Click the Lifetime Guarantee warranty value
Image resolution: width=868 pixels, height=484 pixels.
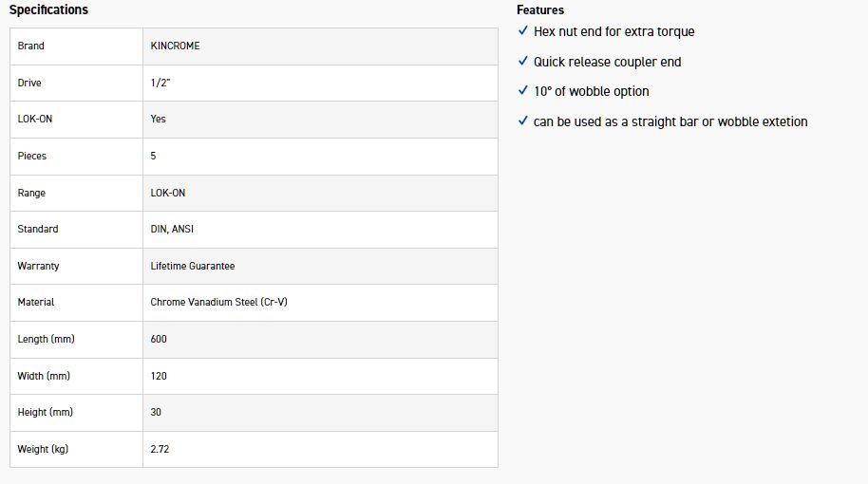pyautogui.click(x=193, y=267)
